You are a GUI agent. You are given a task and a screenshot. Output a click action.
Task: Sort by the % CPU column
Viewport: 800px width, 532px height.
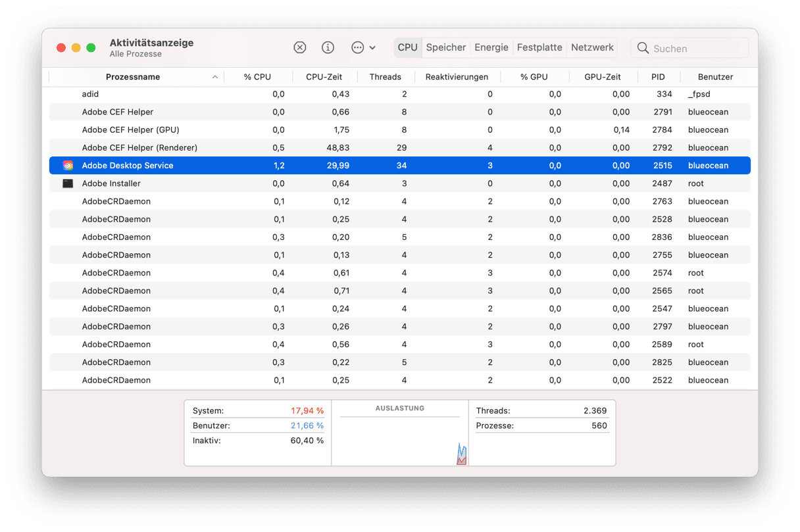point(257,77)
